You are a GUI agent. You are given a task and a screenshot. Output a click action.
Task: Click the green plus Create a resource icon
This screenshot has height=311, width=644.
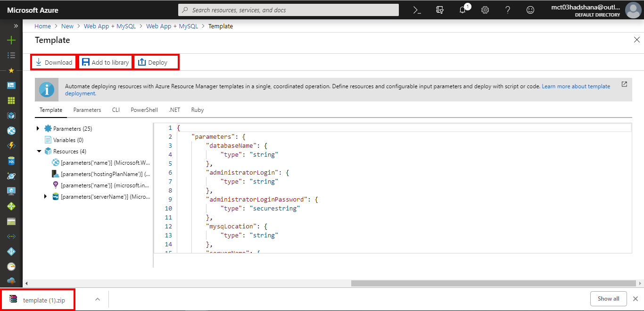point(11,41)
